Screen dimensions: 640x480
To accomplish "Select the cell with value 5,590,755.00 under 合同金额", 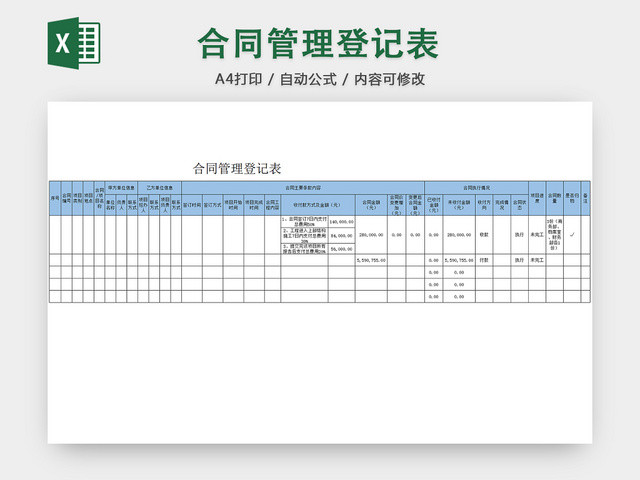I will pyautogui.click(x=371, y=259).
